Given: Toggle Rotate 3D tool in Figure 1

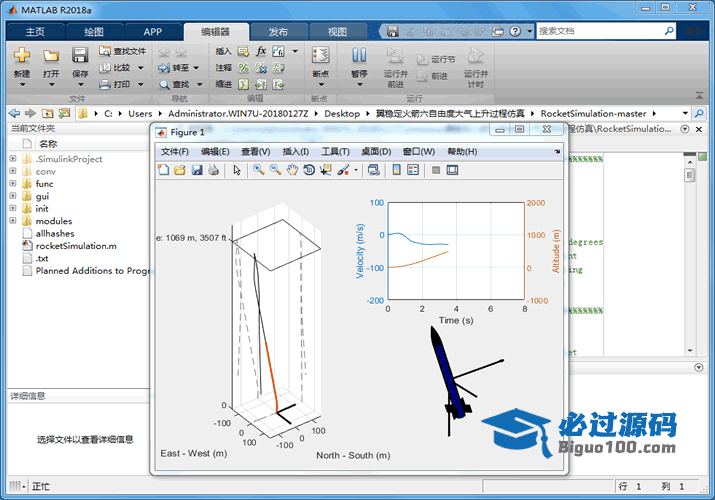Looking at the screenshot, I should [309, 170].
